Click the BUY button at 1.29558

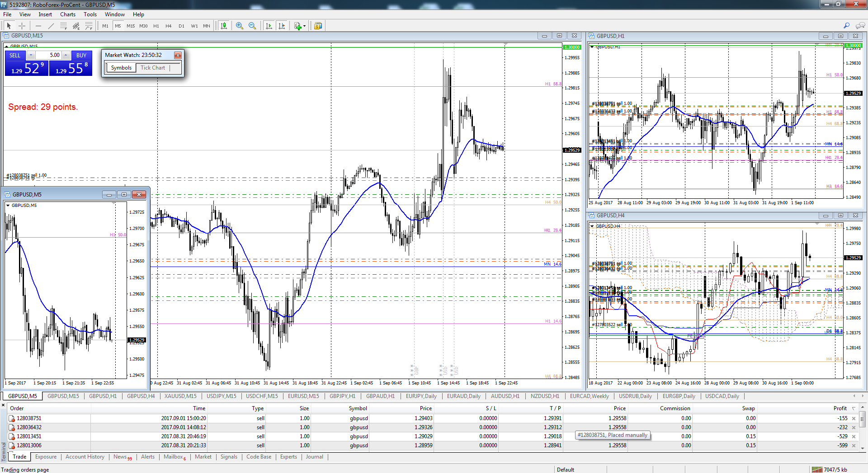click(71, 68)
